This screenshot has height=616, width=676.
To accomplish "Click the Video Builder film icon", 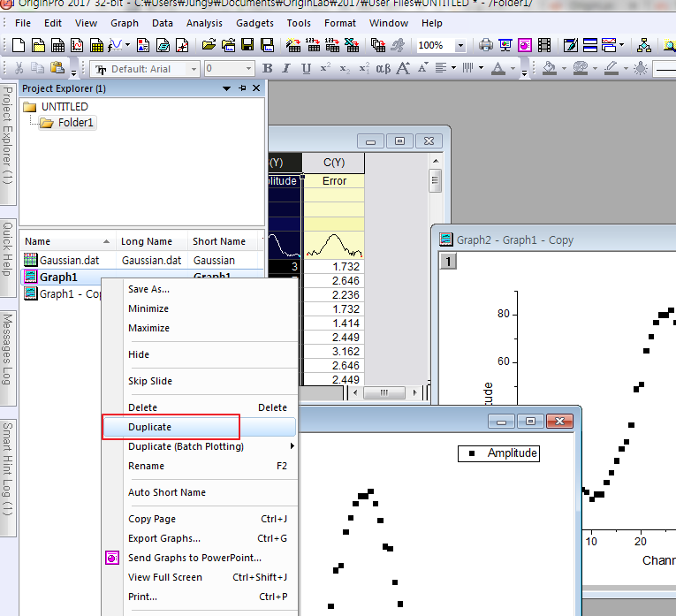I will (x=544, y=45).
